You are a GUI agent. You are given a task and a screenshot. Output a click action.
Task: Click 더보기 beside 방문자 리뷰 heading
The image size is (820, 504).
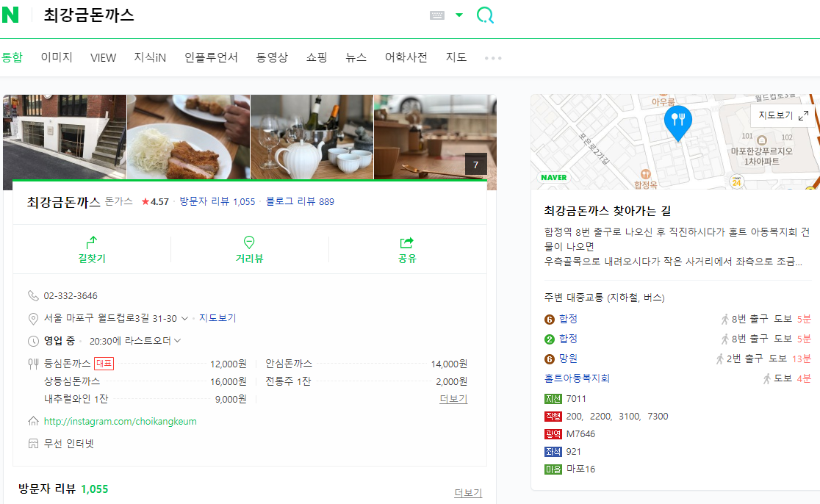tap(468, 492)
